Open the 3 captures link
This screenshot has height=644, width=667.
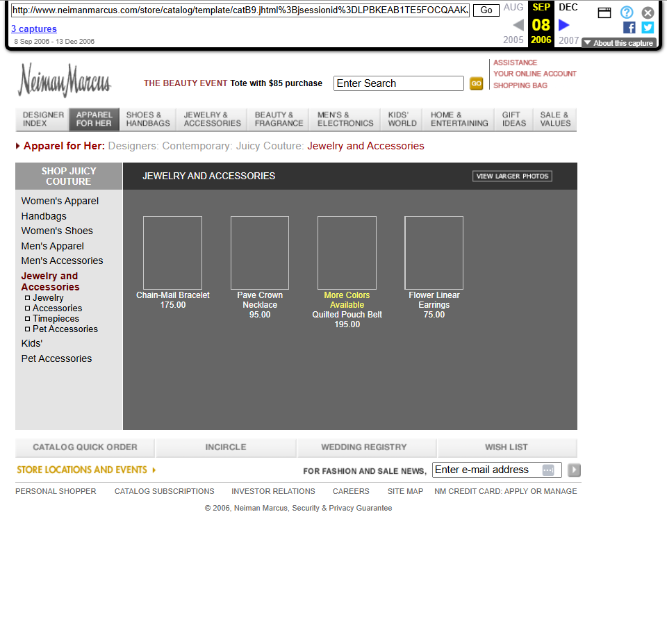[x=34, y=29]
